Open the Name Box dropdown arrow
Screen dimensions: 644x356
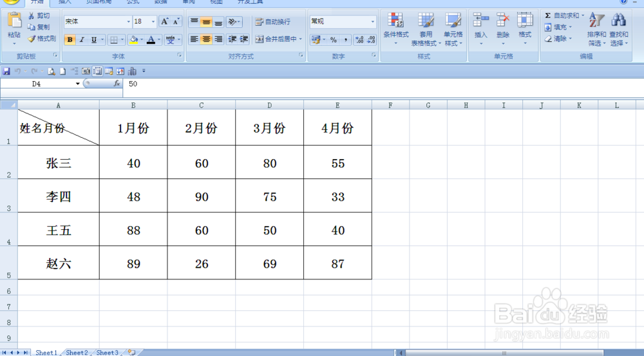[77, 84]
